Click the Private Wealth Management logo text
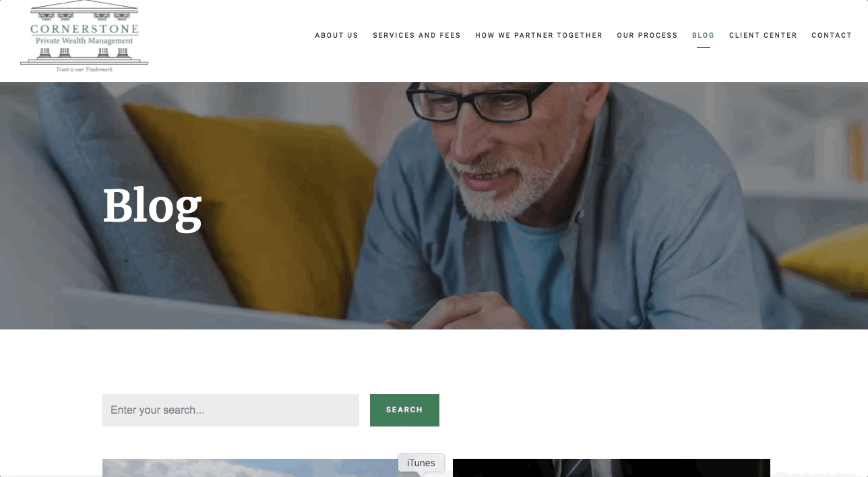Image resolution: width=868 pixels, height=477 pixels. [84, 41]
